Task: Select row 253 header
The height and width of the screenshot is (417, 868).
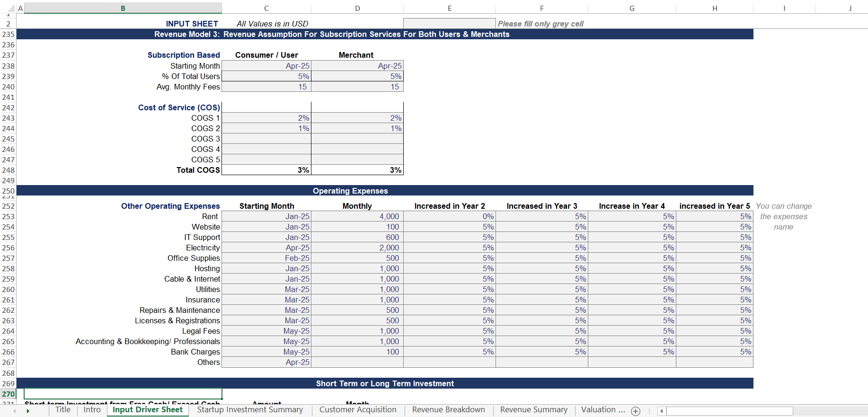Action: point(8,216)
